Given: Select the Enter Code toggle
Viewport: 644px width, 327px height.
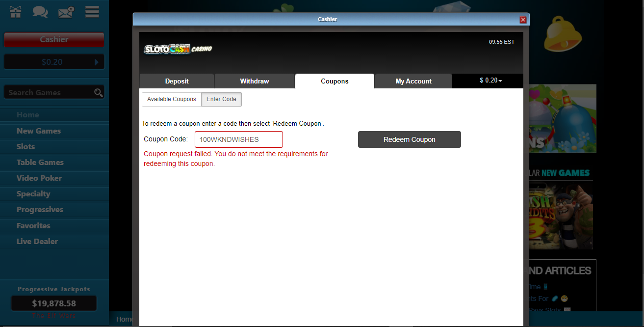Looking at the screenshot, I should point(221,99).
